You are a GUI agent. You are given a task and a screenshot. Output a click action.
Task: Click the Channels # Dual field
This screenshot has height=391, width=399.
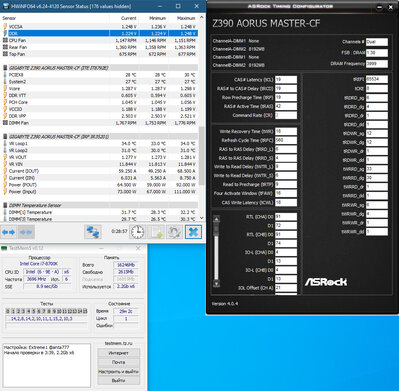(377, 42)
